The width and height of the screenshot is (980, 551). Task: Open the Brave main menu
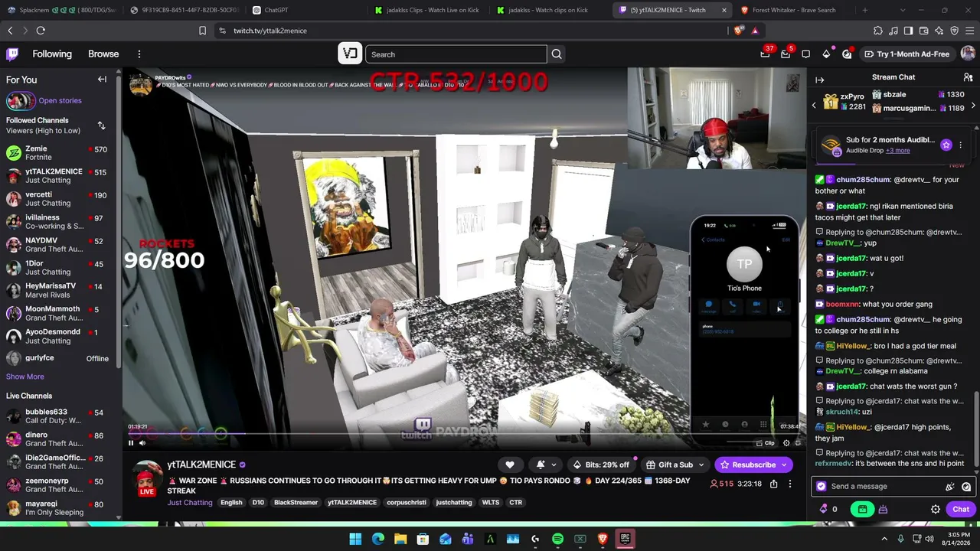(x=970, y=31)
